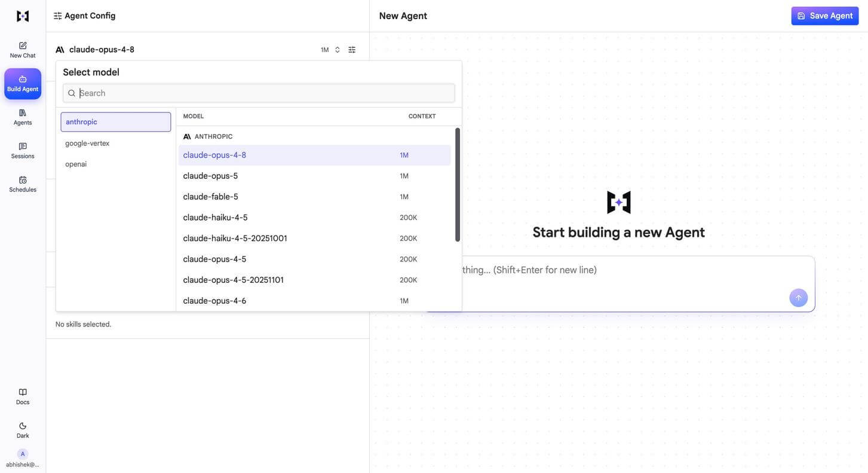This screenshot has height=473, width=868.
Task: Focus the agent prompt text box
Action: (x=619, y=284)
